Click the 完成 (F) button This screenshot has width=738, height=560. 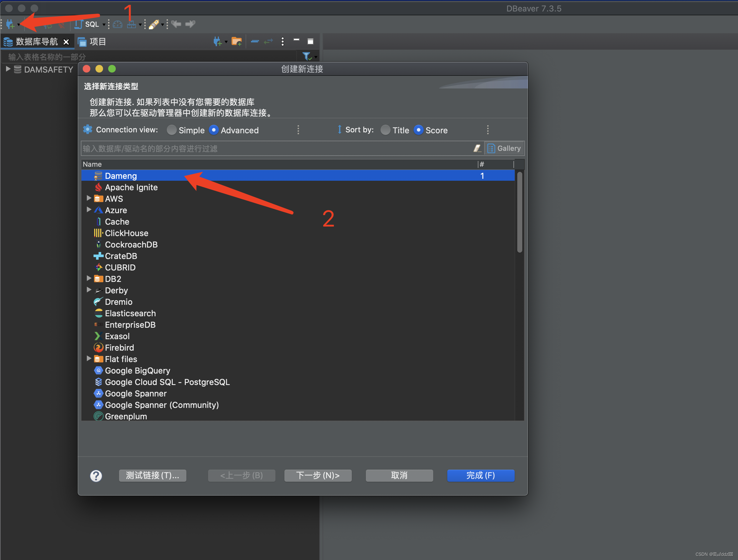coord(481,476)
